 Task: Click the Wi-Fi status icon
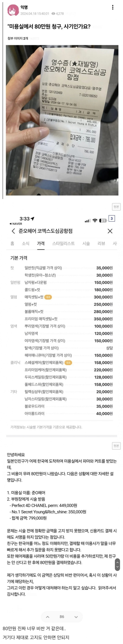pyautogui.click(x=95, y=220)
